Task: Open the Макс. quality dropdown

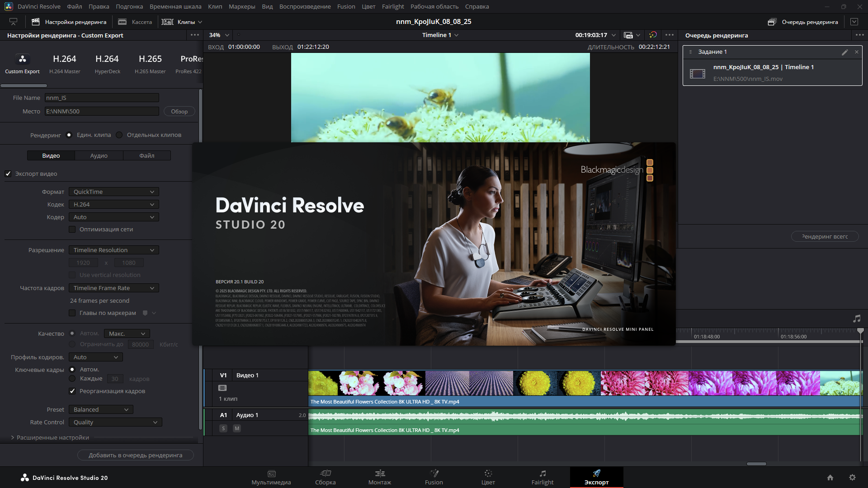Action: click(x=127, y=333)
